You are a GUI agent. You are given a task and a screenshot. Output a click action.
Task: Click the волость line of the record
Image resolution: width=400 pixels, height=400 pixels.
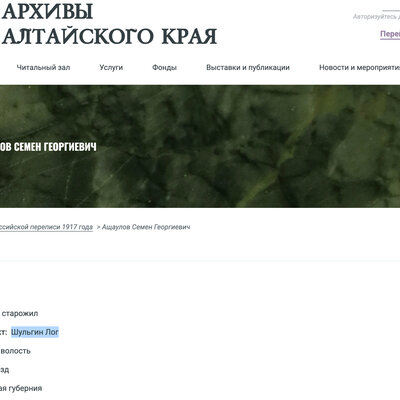pyautogui.click(x=15, y=351)
